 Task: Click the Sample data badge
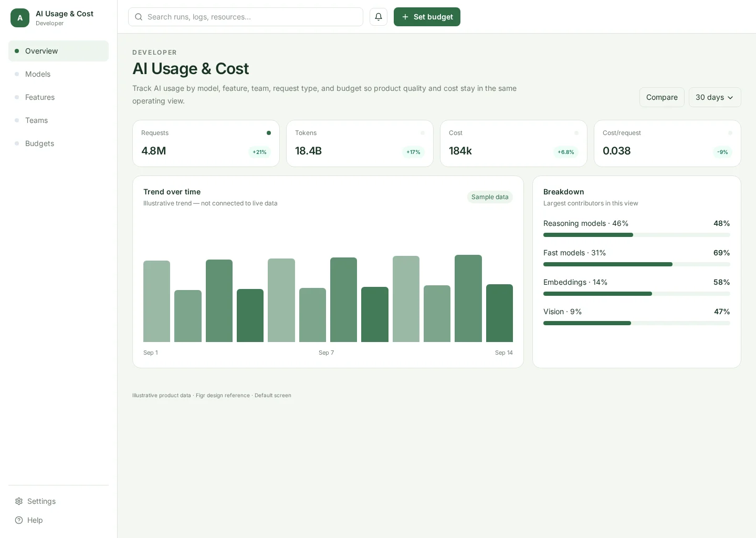click(x=490, y=197)
